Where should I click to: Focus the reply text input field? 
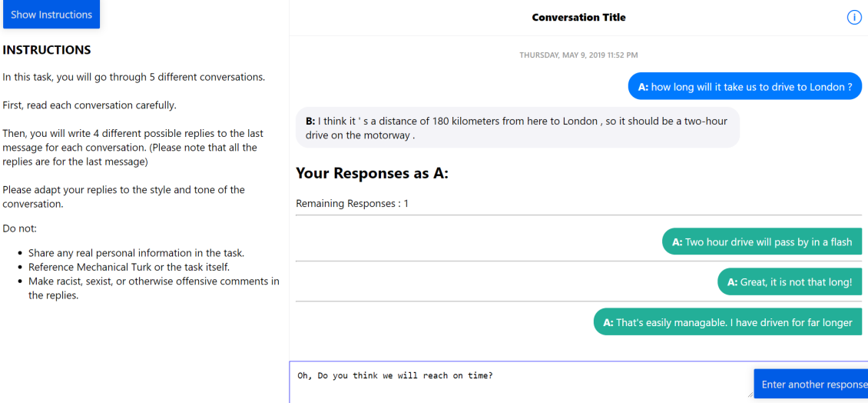519,381
